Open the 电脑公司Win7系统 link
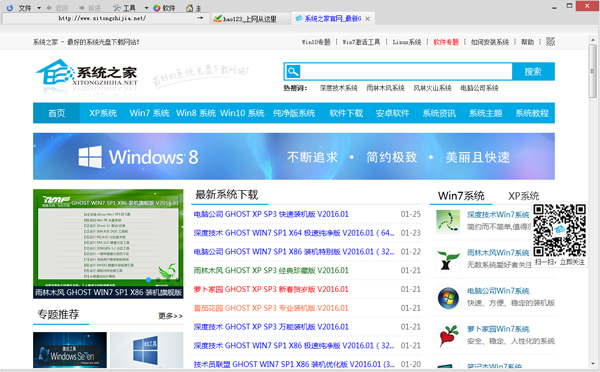 tap(498, 291)
